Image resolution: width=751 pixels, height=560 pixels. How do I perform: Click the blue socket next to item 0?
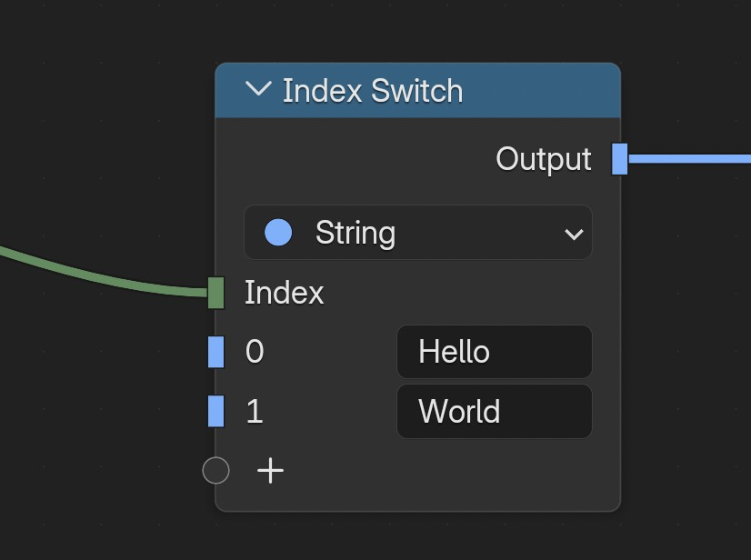point(215,352)
